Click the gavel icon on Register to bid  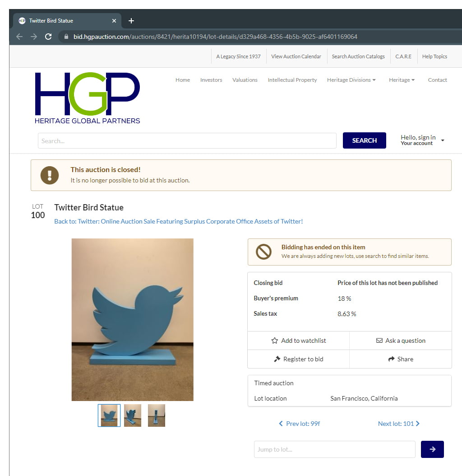tap(277, 359)
